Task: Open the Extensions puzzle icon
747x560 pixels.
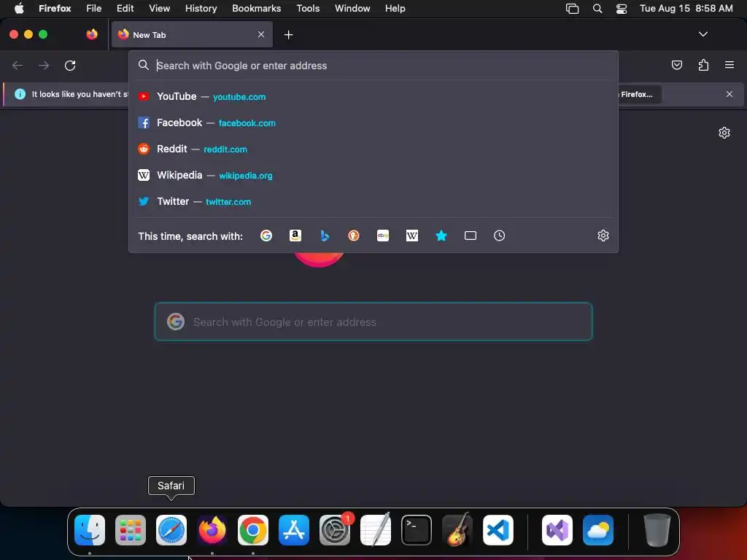Action: tap(703, 65)
